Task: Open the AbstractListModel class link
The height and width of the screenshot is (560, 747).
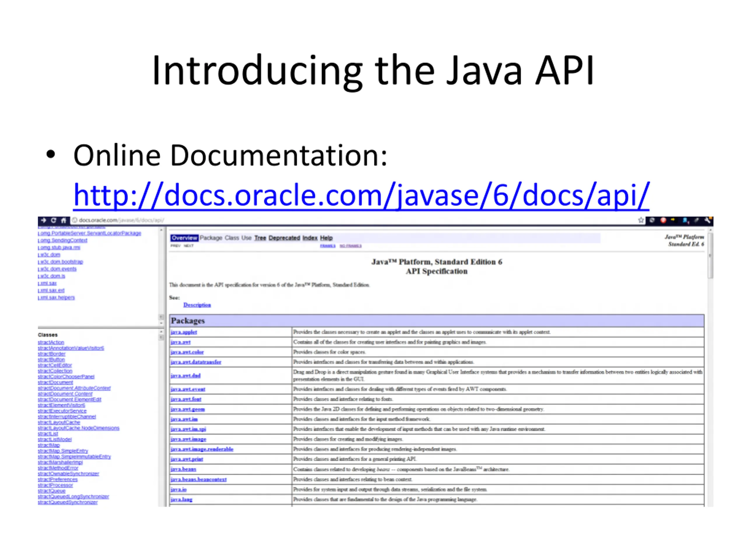Action: 55,440
